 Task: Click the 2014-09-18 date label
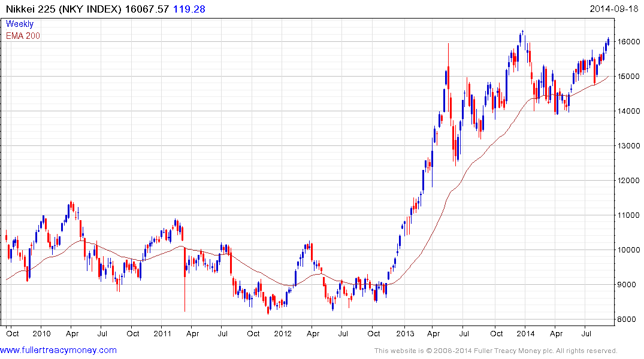613,9
